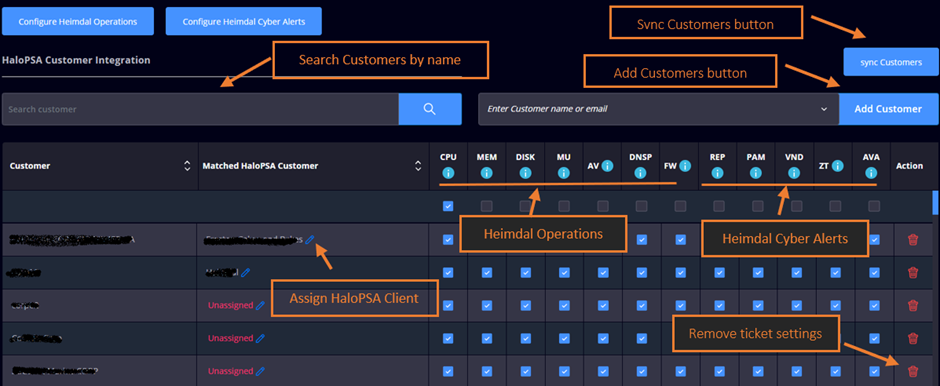
Task: Click the table vertical scrollbar thumb
Action: click(x=935, y=203)
